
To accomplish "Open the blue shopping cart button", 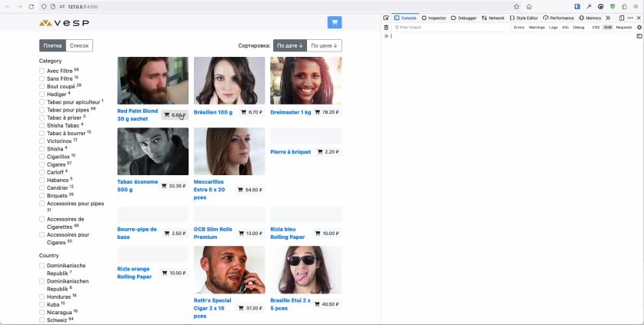I will pos(335,22).
